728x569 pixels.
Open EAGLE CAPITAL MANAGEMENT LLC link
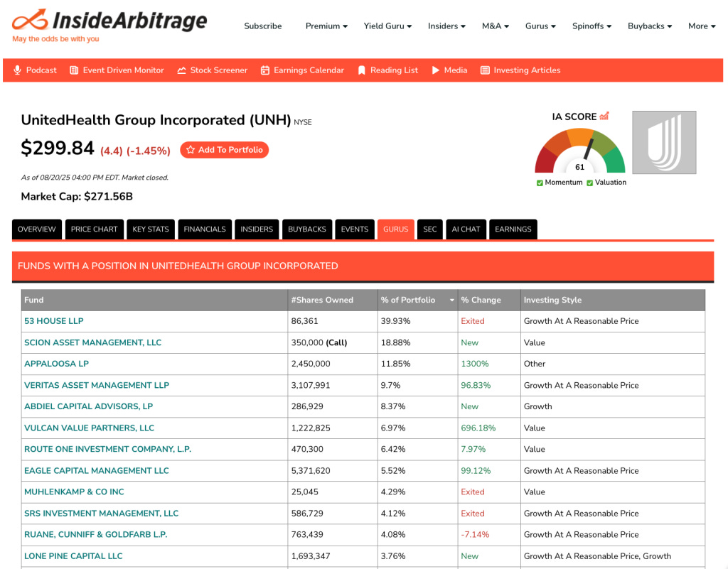[97, 471]
